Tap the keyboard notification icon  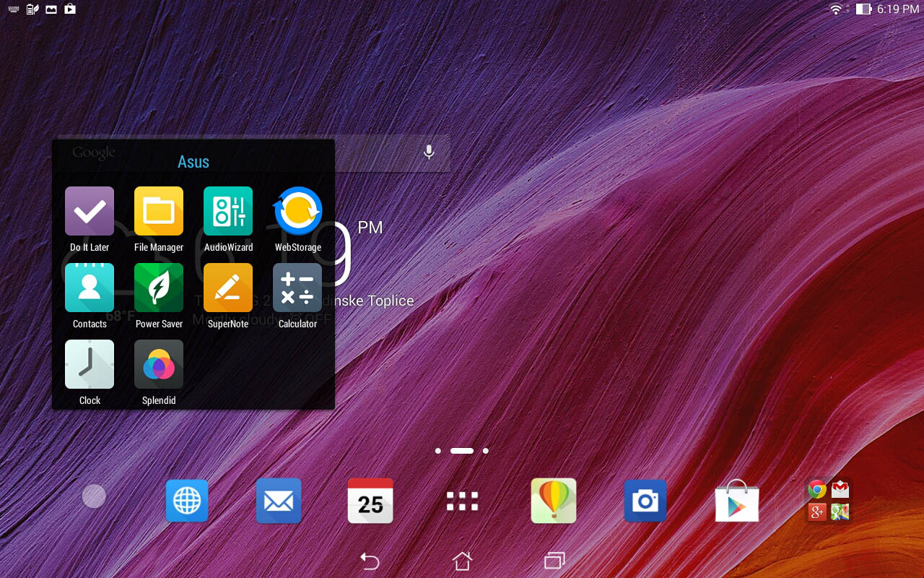(x=13, y=9)
